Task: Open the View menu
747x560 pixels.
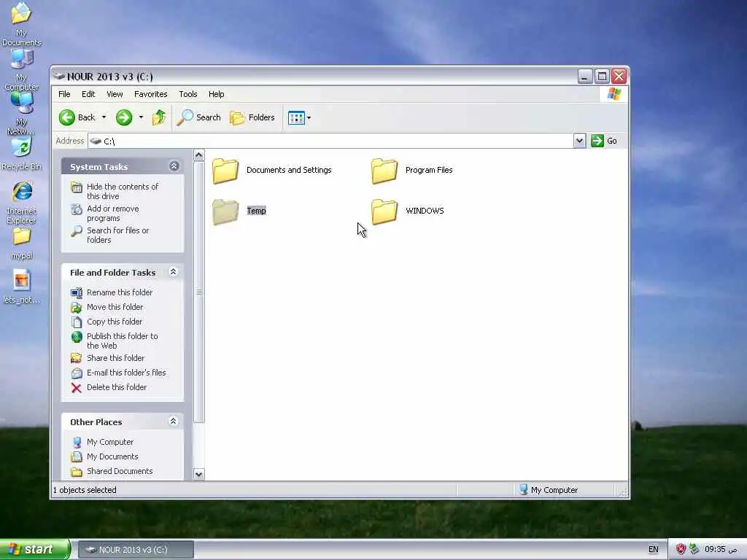Action: pos(115,94)
